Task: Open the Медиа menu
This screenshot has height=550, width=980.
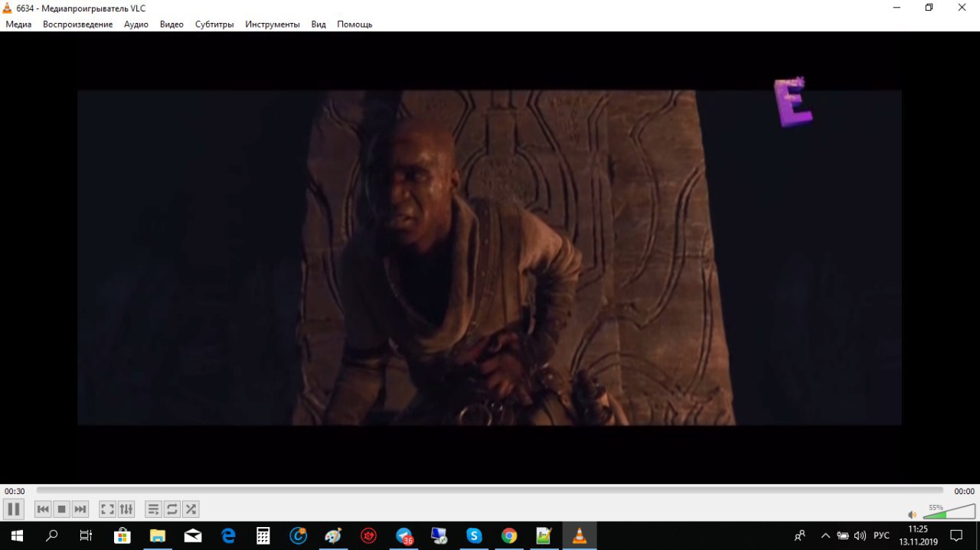Action: (x=18, y=24)
